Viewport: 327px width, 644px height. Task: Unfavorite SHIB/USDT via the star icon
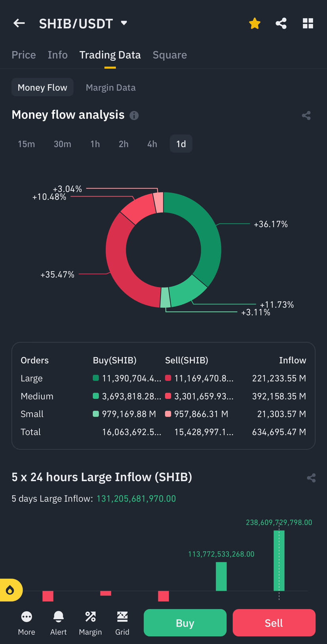(x=255, y=23)
